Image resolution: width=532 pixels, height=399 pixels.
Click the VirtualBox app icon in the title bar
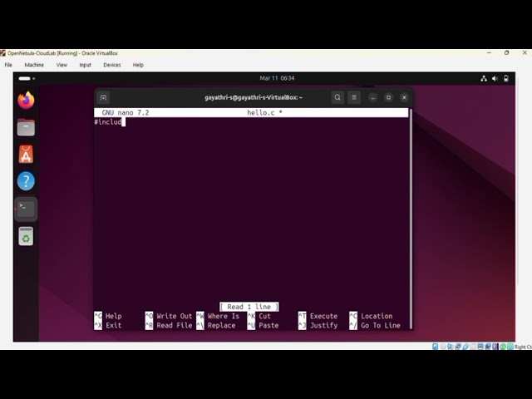point(3,53)
